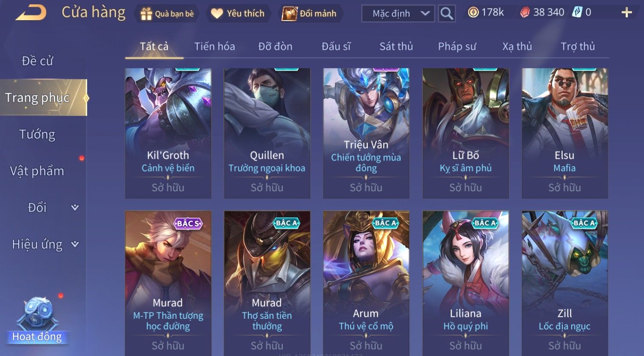Switch to the Tiến hóa tab

215,46
